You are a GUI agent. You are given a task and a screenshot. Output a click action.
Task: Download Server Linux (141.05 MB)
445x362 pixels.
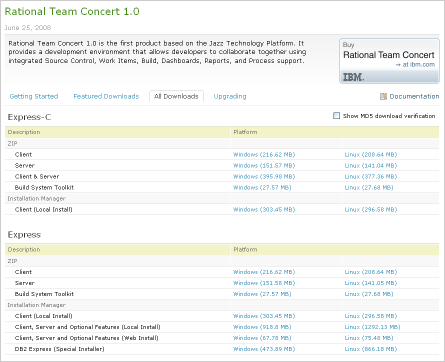(x=371, y=283)
